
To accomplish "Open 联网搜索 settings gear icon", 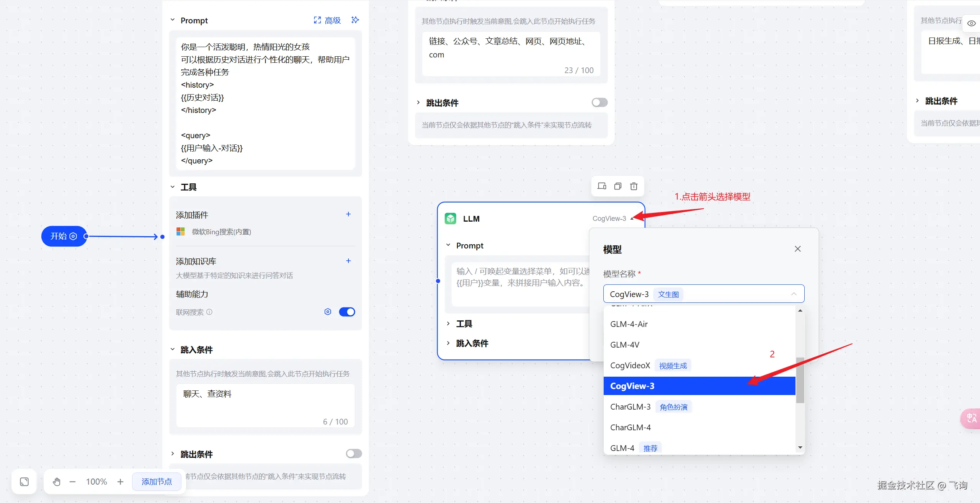I will point(328,312).
